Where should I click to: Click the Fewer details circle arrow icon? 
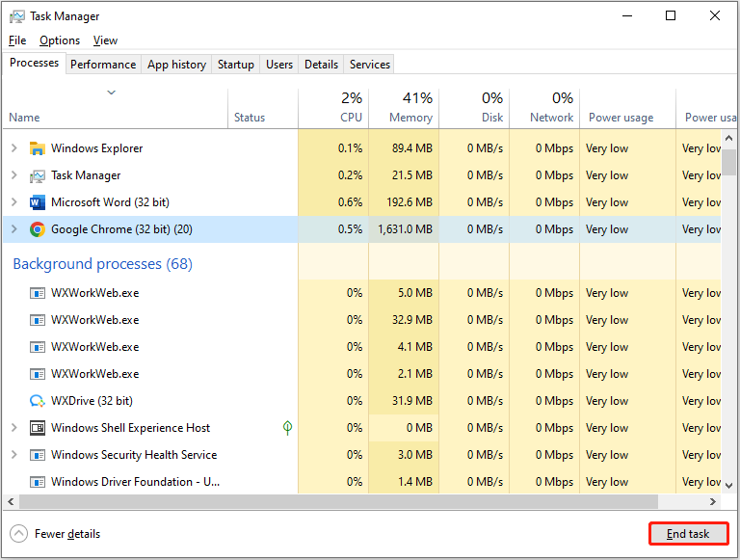click(x=18, y=534)
